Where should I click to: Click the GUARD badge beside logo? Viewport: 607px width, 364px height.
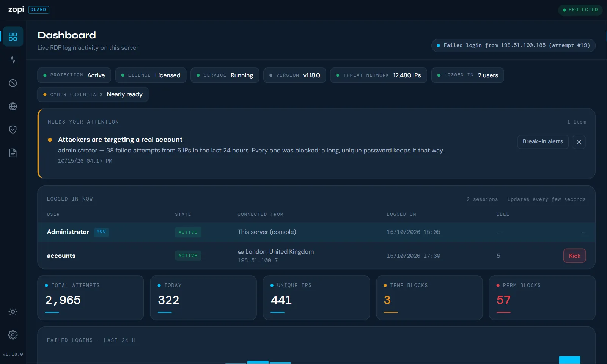[x=38, y=9]
